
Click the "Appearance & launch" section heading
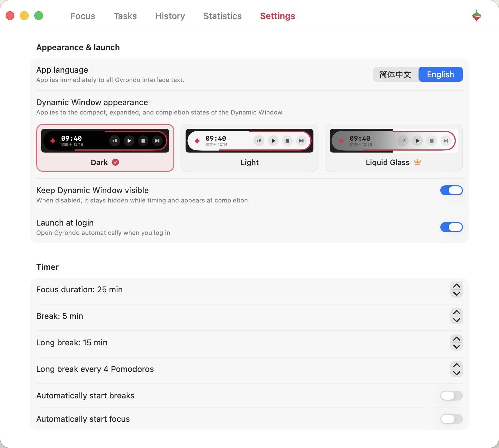78,47
